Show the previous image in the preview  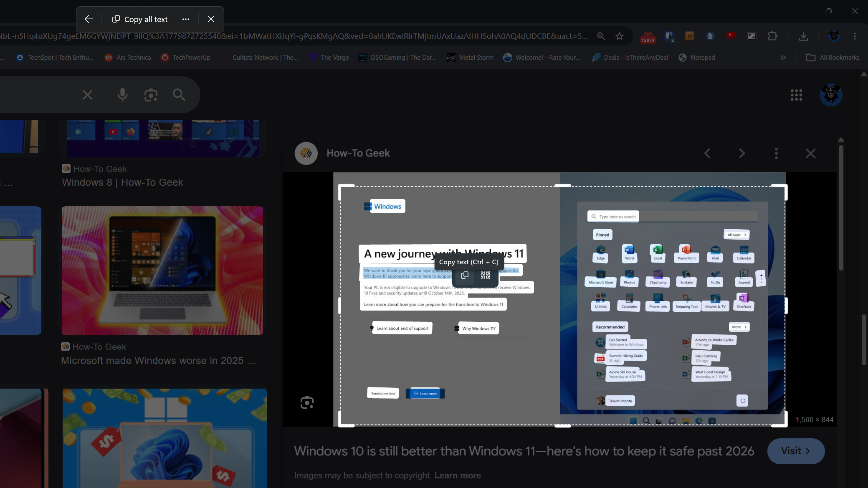pos(707,154)
